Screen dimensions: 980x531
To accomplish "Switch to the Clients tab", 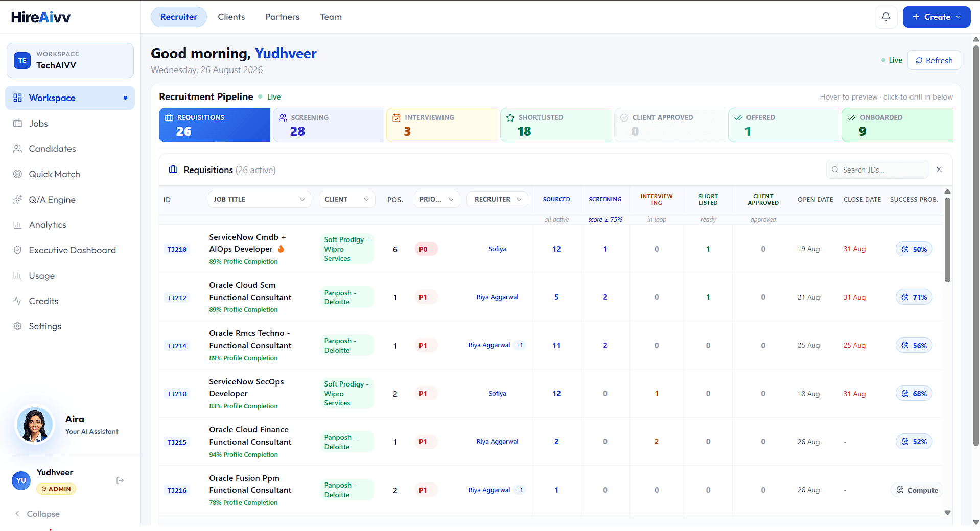I will tap(231, 17).
